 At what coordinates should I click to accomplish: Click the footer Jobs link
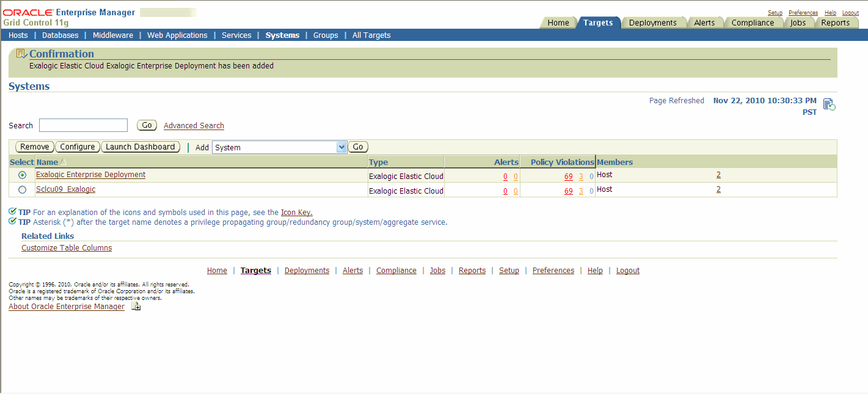point(437,271)
